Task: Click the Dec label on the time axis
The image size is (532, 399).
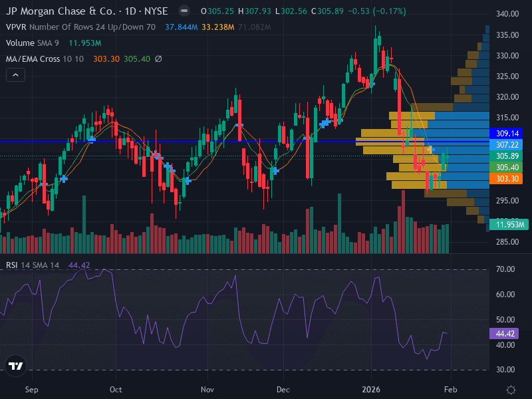Action: tap(283, 390)
